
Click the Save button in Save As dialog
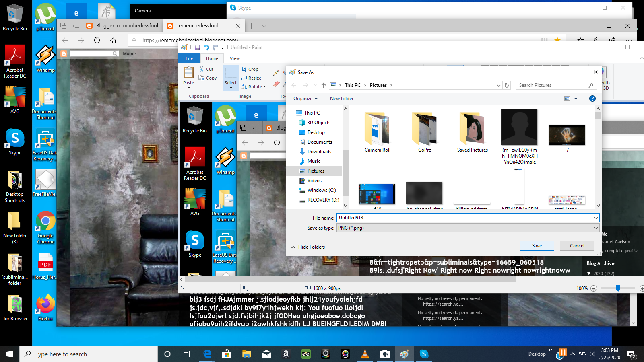coord(537,246)
